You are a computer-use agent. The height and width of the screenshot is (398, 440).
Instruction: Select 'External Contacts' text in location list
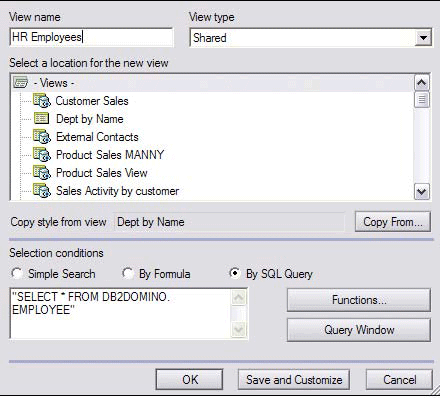pos(97,137)
